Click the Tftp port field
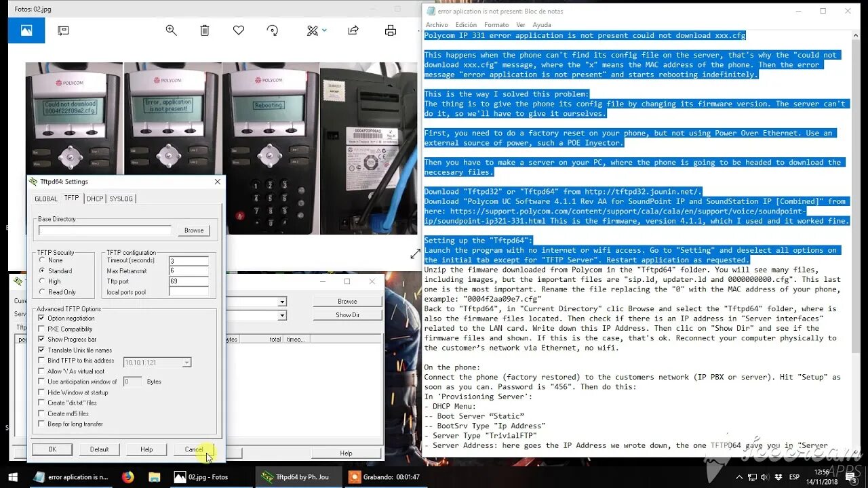 (x=189, y=281)
